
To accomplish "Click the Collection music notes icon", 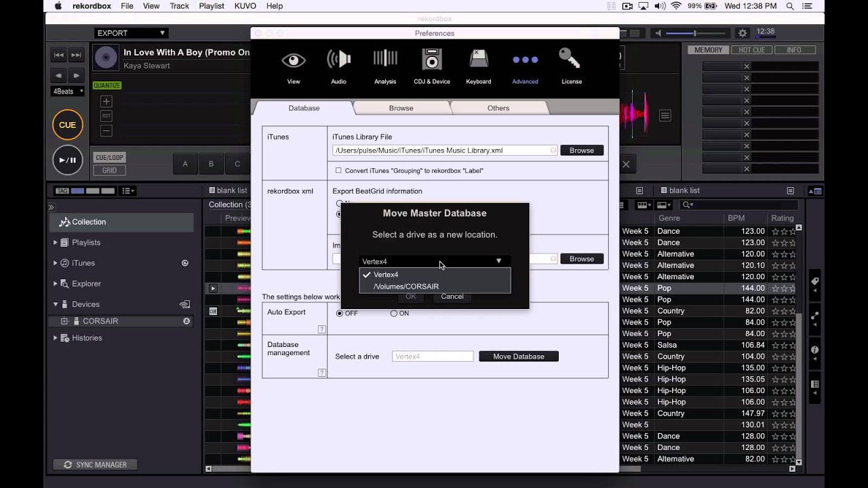I will click(x=64, y=222).
